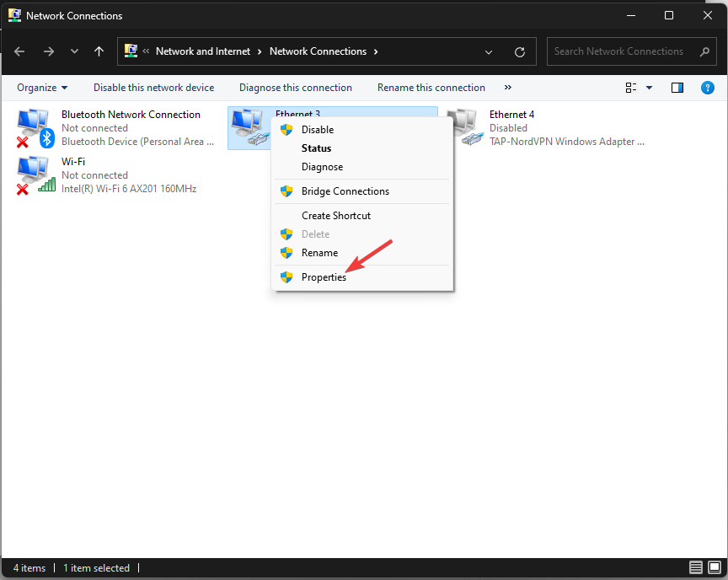Choose Properties from the context menu
728x580 pixels.
click(324, 277)
